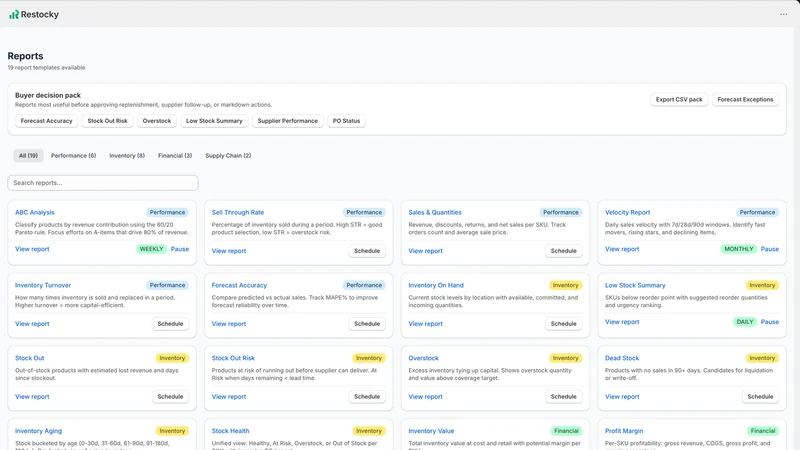800x450 pixels.
Task: View report for Sales & Quantities
Action: [426, 251]
